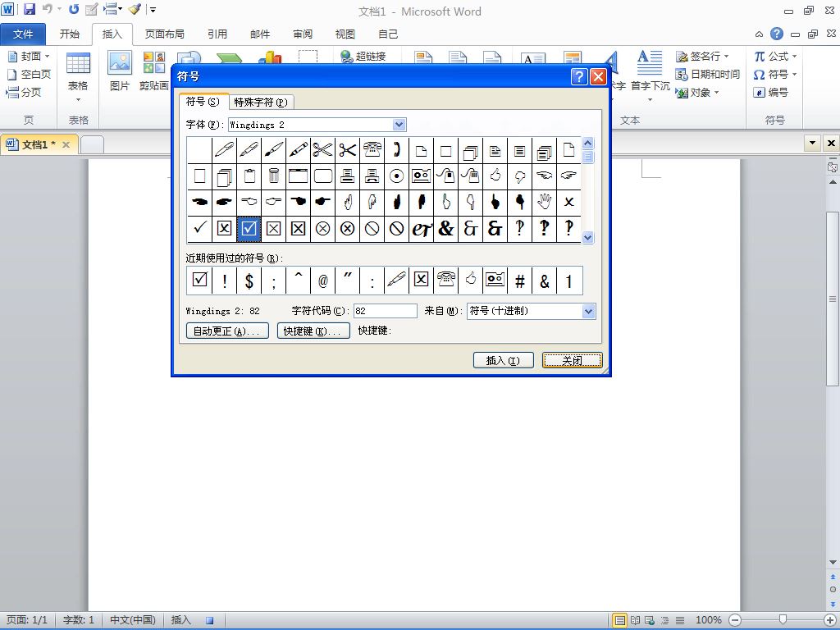Screen dimensions: 840x630
Task: Select the telephone handset receiver symbol
Action: pos(396,151)
